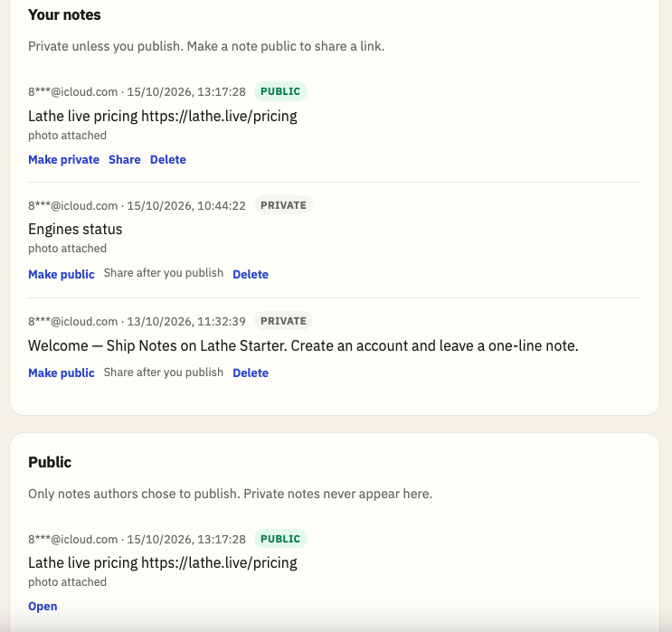Image resolution: width=672 pixels, height=632 pixels.
Task: Click the PUBLIC badge in Public section
Action: click(280, 539)
